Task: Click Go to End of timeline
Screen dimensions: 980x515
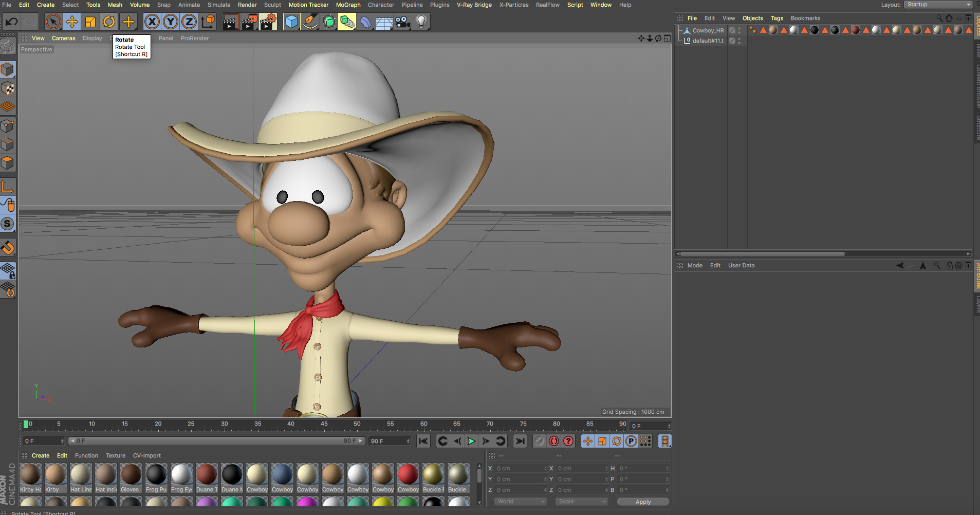Action: pos(520,441)
